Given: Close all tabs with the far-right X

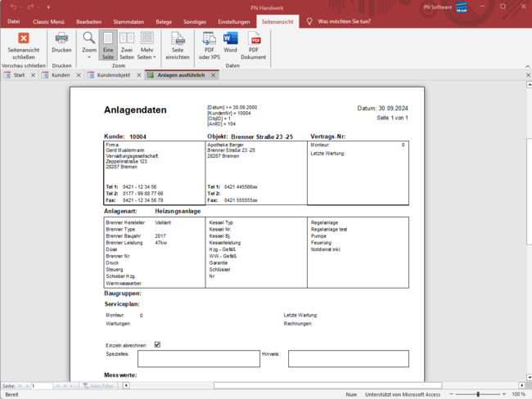Looking at the screenshot, I should point(528,75).
